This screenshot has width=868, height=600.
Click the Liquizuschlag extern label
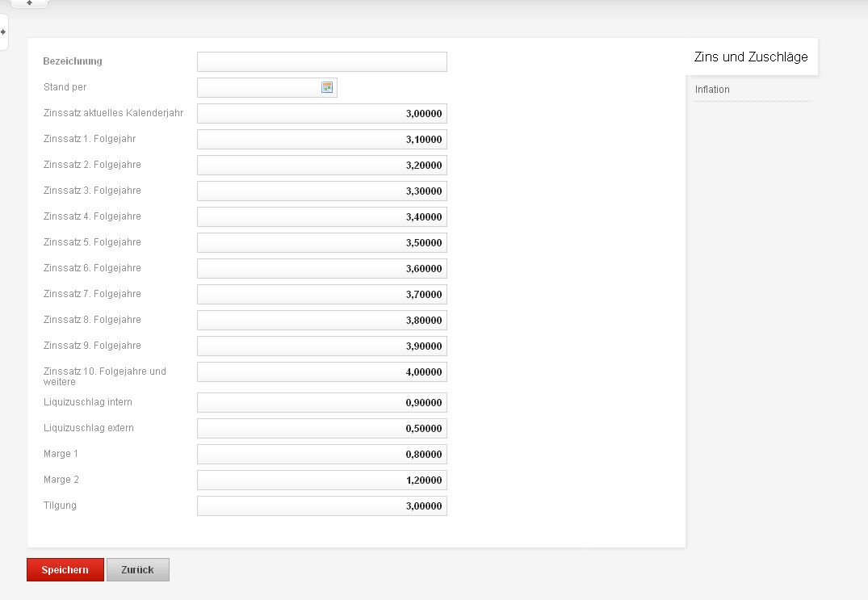(89, 428)
